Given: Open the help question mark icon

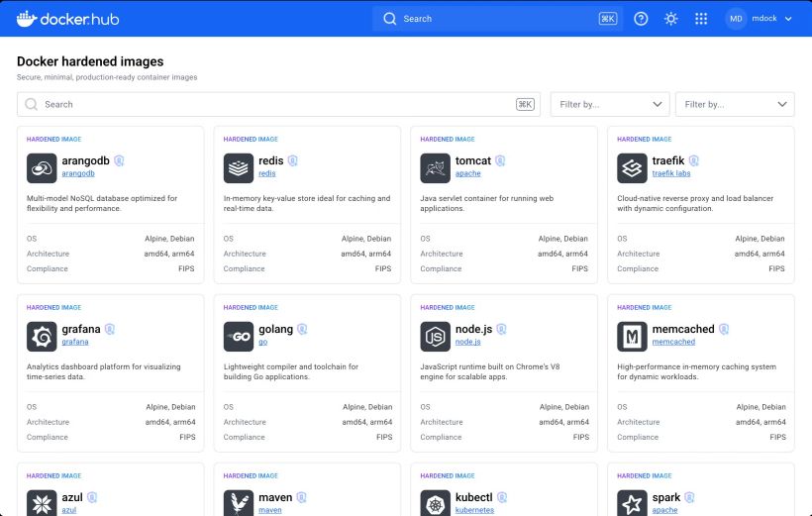Looking at the screenshot, I should [641, 19].
